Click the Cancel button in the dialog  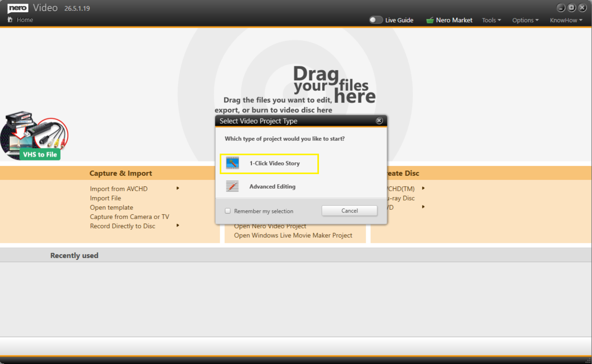(349, 211)
